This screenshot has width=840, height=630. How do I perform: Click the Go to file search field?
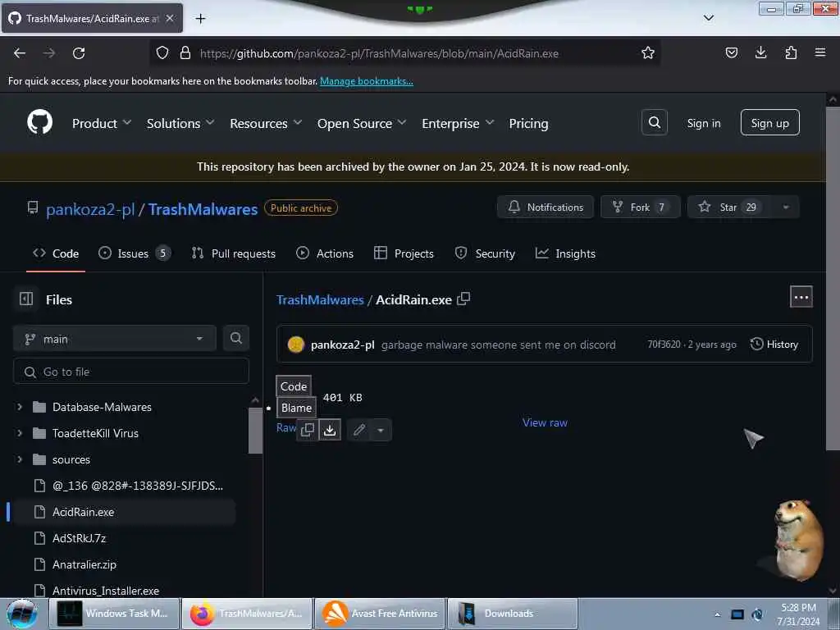coord(131,372)
